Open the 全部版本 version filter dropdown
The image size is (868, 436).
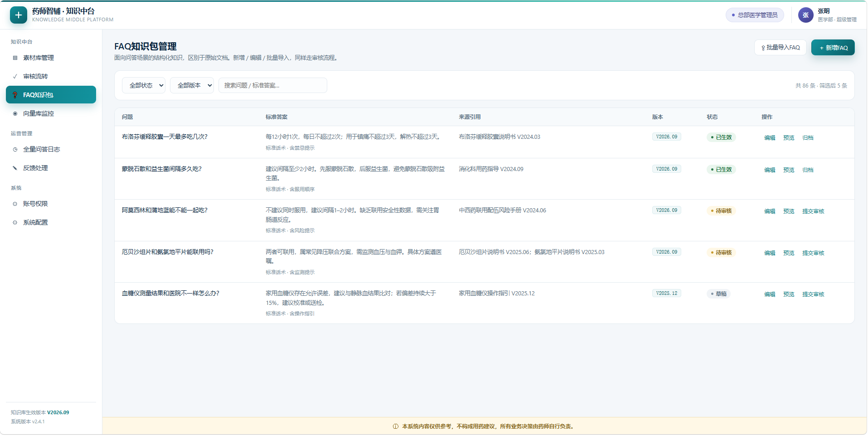(x=192, y=85)
